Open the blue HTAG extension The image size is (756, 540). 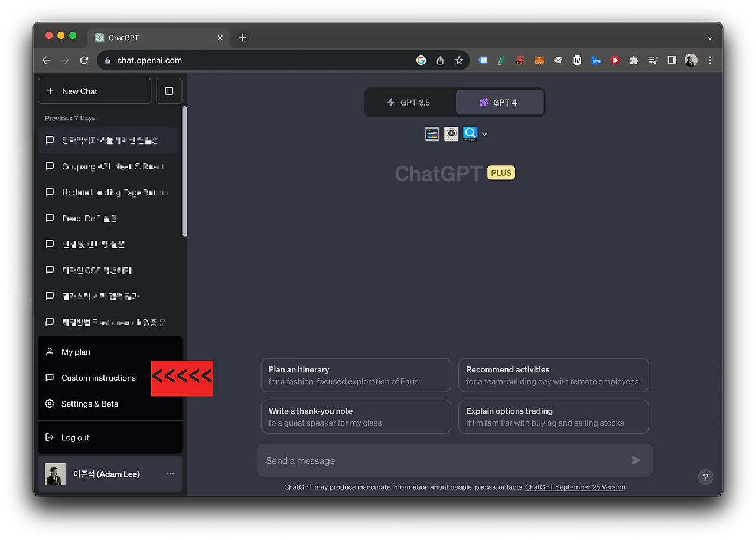click(x=596, y=60)
